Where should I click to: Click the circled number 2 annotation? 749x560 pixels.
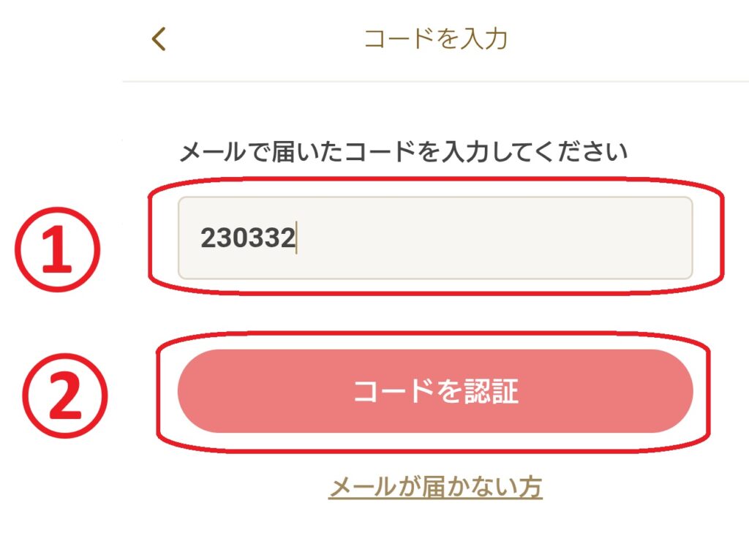(65, 393)
